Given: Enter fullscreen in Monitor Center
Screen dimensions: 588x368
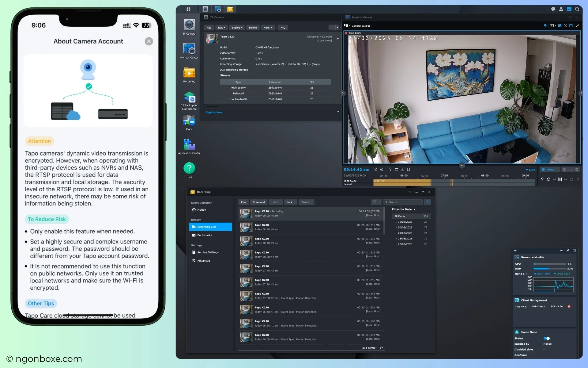Looking at the screenshot, I should [578, 26].
